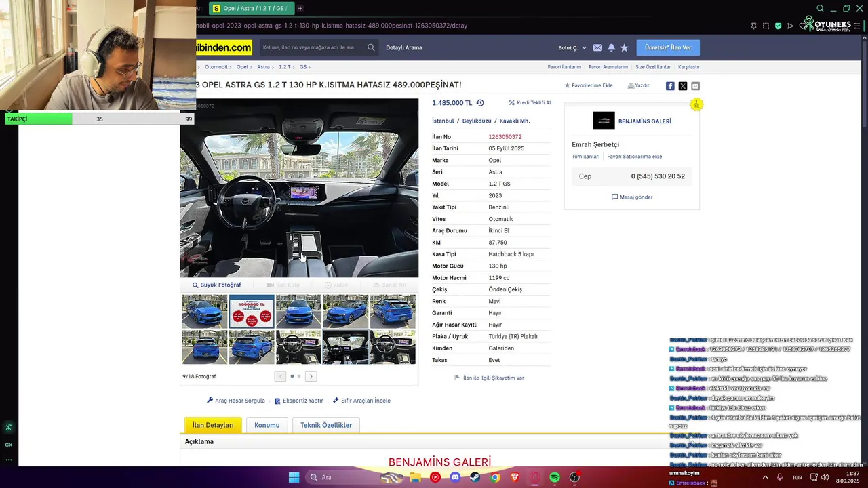
Task: Open Steam from taskbar
Action: coord(475,477)
